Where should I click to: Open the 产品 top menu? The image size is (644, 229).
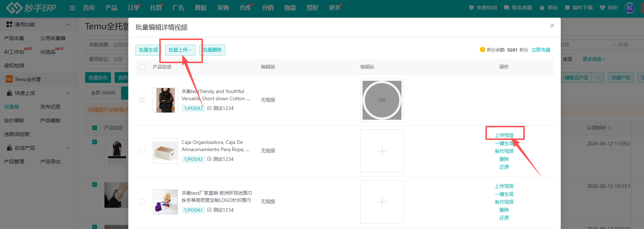click(x=111, y=8)
